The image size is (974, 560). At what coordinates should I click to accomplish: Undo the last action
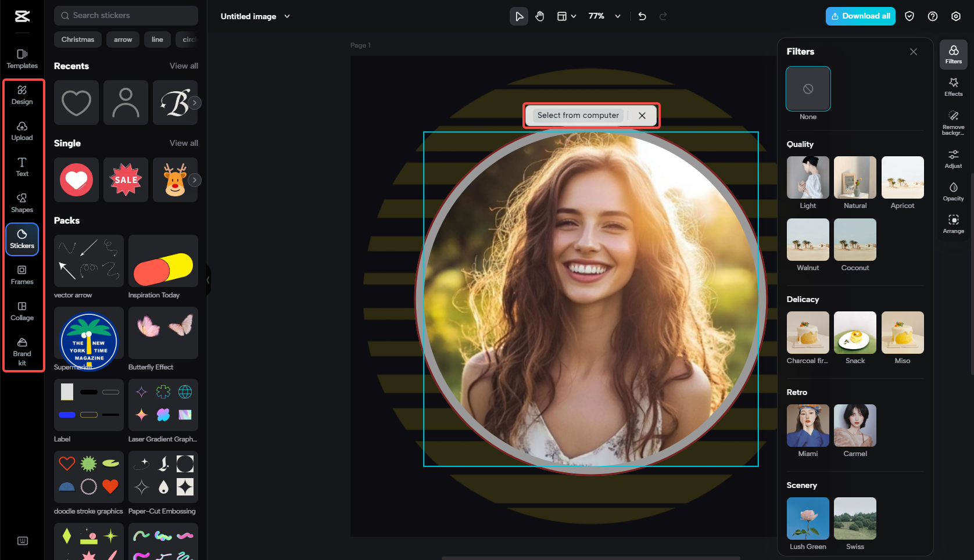coord(642,16)
